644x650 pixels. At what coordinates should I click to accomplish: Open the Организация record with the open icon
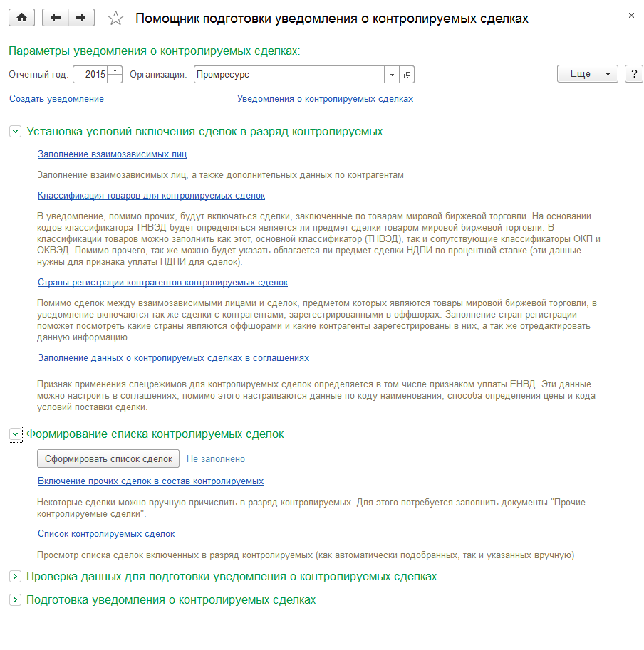tap(407, 74)
